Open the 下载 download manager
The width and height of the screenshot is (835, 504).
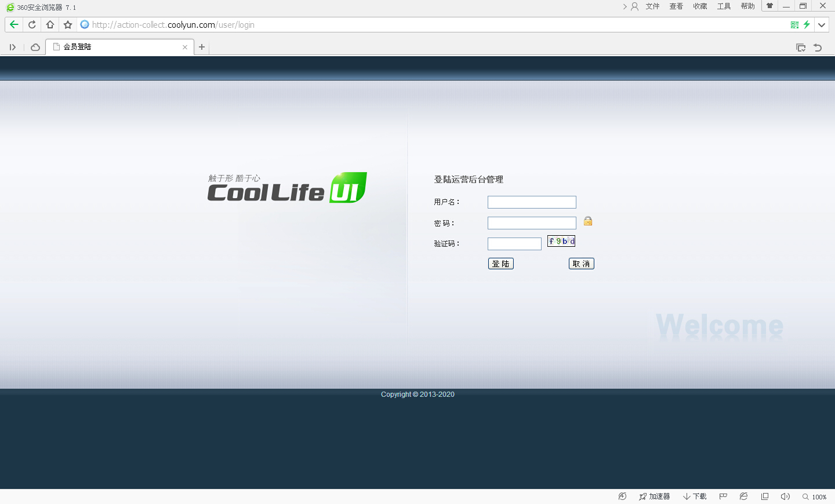pyautogui.click(x=695, y=496)
